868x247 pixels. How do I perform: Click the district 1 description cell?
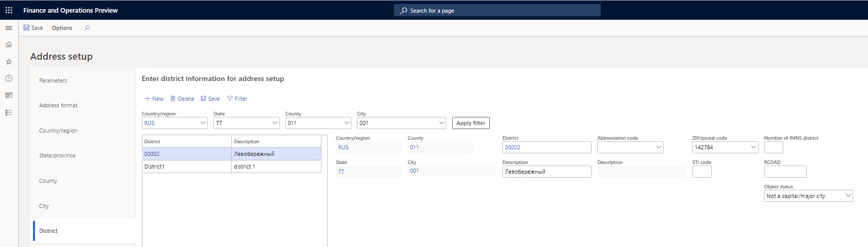pos(276,167)
